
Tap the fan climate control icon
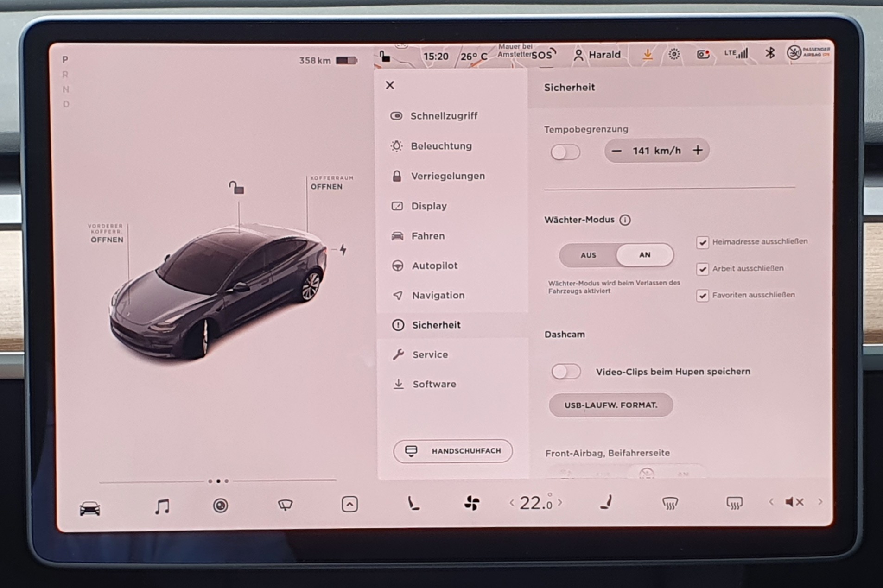(471, 503)
